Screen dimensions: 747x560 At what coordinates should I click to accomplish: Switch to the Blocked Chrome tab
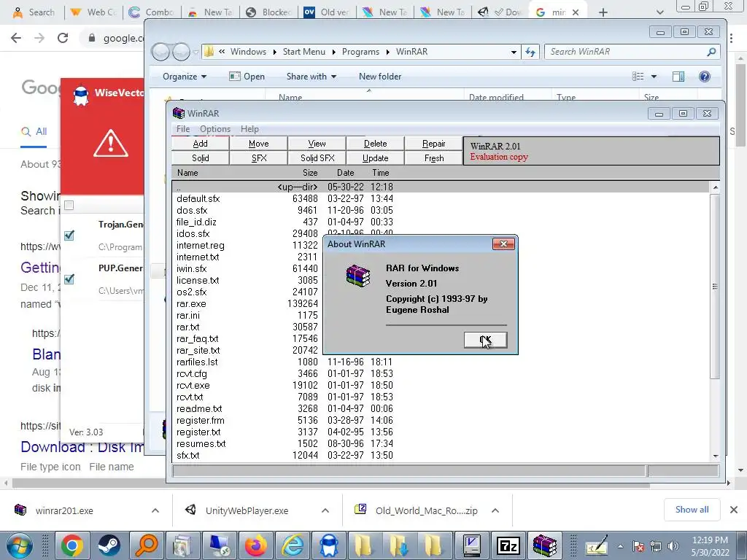[269, 12]
